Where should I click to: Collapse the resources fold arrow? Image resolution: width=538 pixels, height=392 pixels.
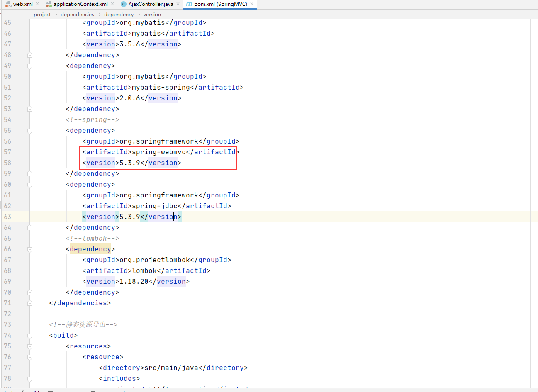[29, 346]
